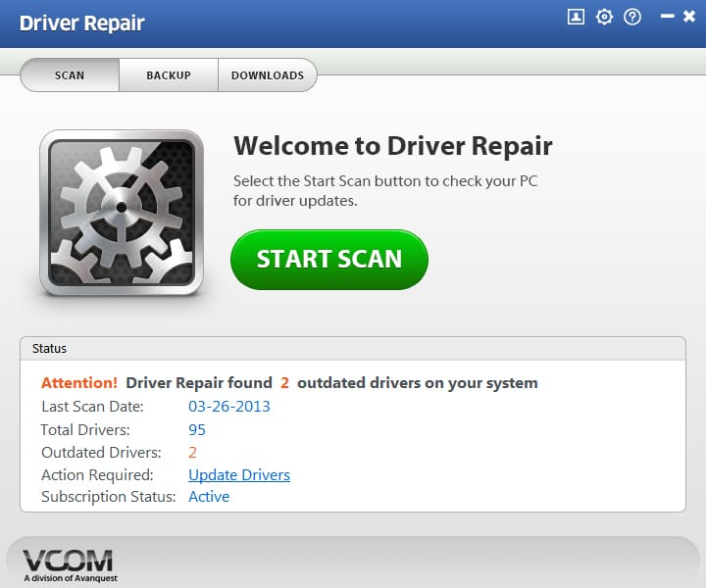Click the Total Drivers value 95

click(x=197, y=429)
